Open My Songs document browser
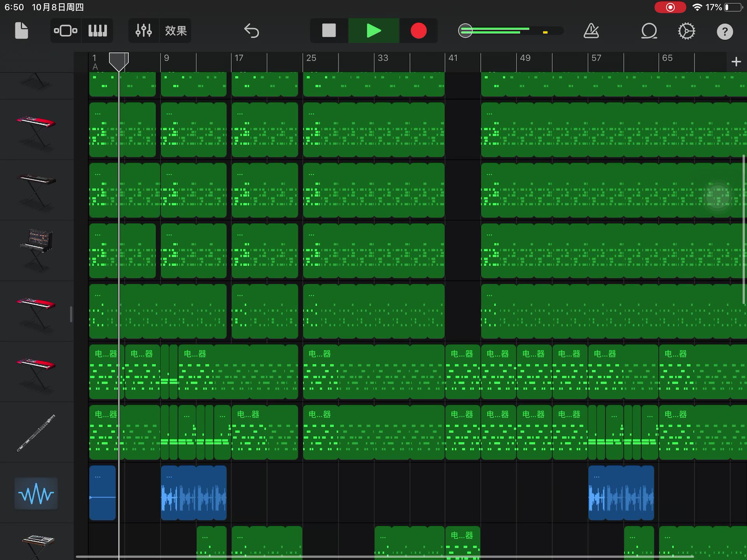The width and height of the screenshot is (747, 560). pos(21,31)
